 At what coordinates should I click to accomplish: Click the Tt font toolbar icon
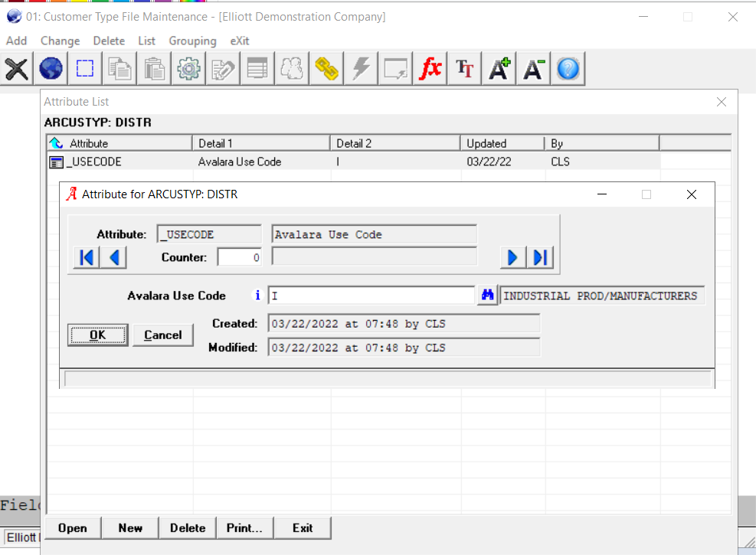pos(464,69)
